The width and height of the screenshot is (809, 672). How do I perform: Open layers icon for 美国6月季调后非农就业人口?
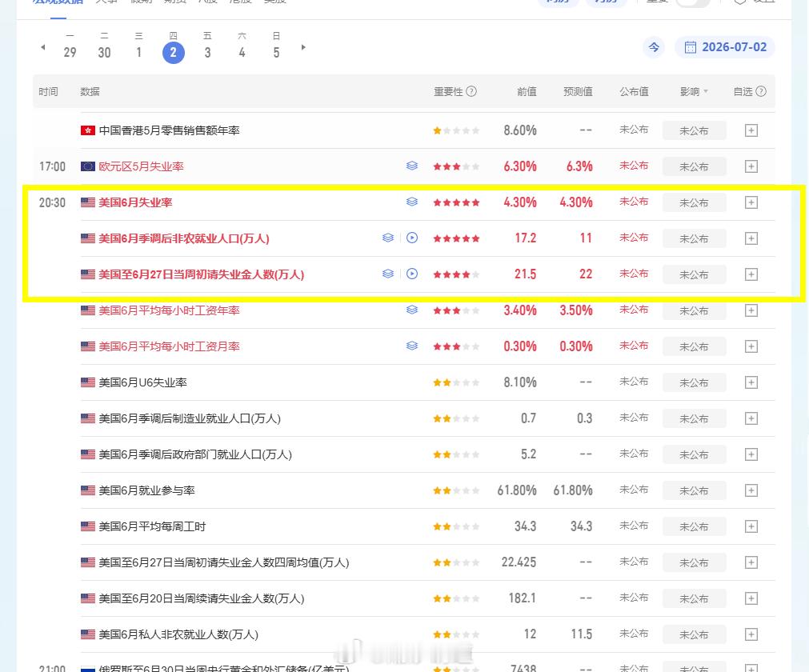click(x=388, y=238)
